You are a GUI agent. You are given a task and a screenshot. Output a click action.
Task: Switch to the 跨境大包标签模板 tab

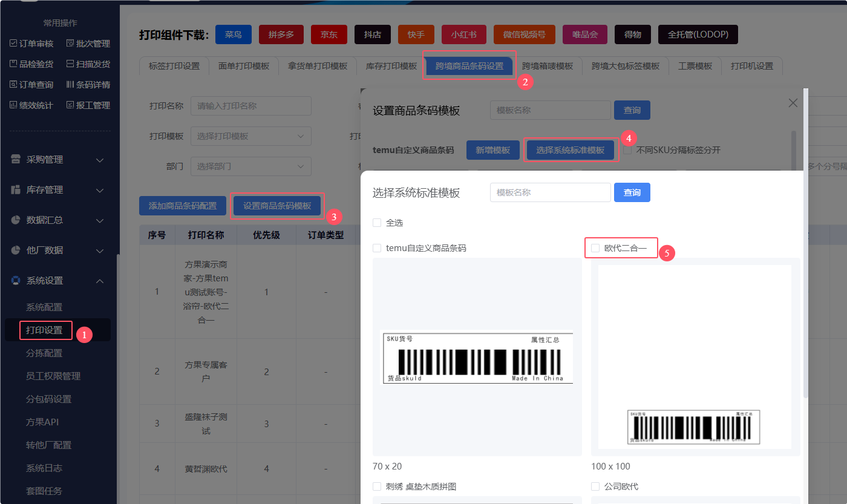coord(626,66)
